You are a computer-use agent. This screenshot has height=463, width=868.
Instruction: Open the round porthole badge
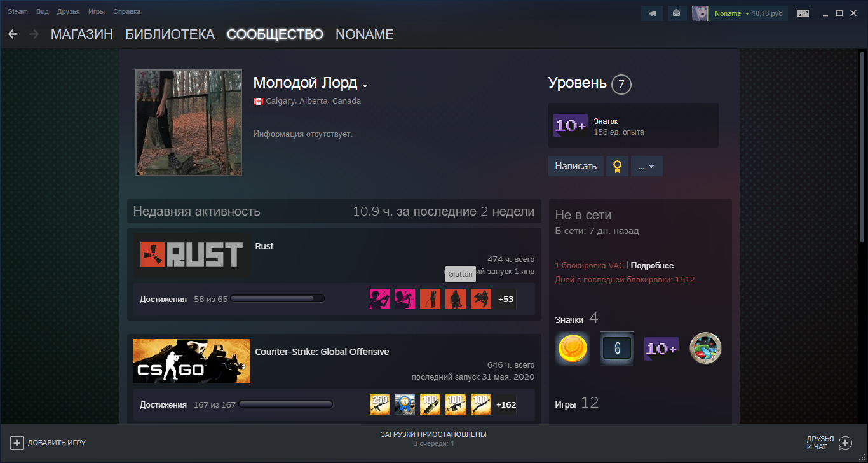coord(706,349)
